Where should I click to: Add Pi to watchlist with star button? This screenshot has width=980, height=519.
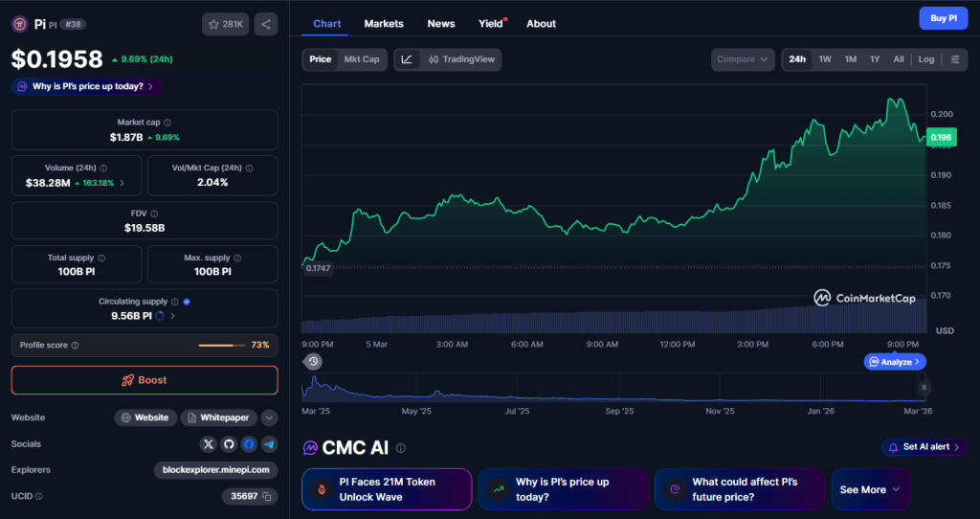(x=225, y=24)
